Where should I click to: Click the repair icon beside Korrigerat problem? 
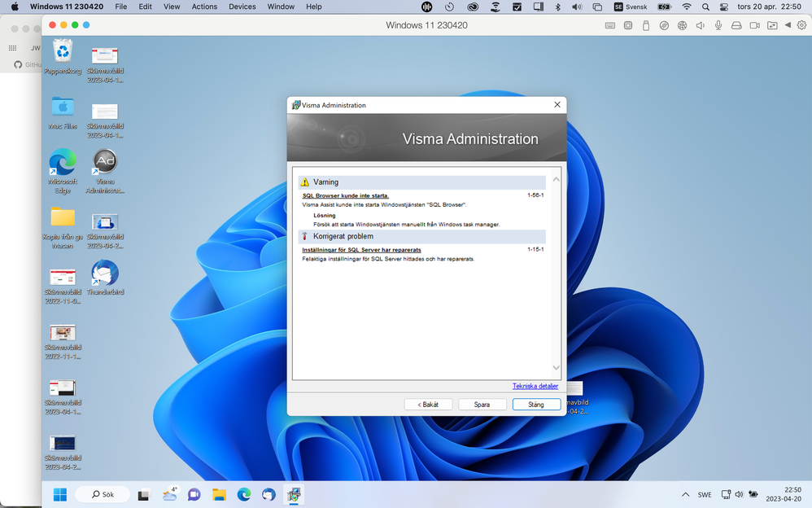click(305, 236)
